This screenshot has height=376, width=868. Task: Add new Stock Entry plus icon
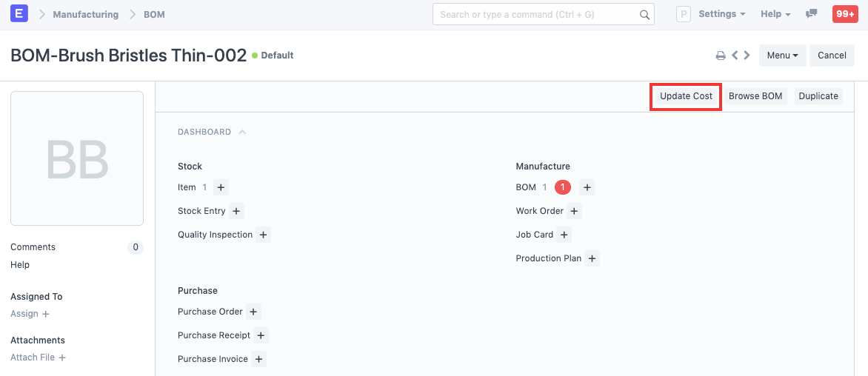(236, 211)
